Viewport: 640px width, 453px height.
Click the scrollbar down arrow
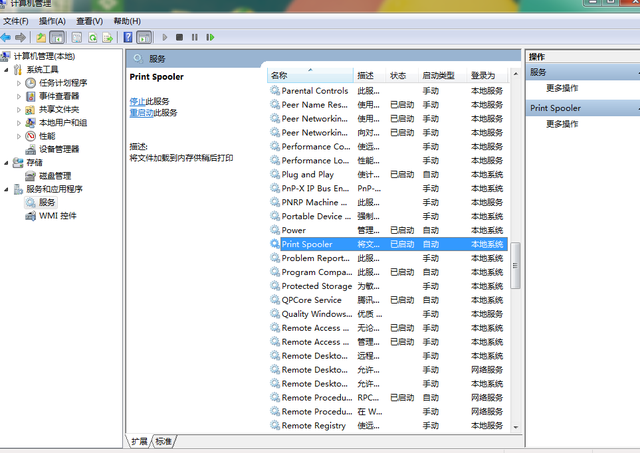pos(516,427)
